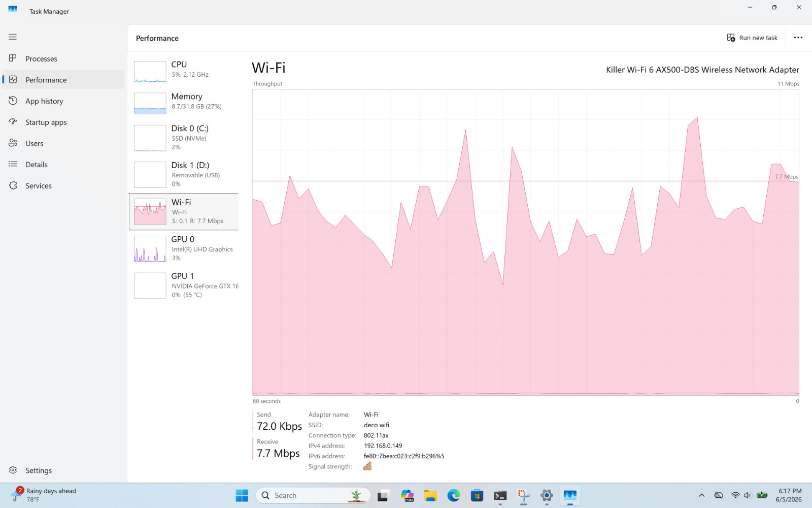Viewport: 812px width, 508px height.
Task: Maximize or restore Task Manager window
Action: [x=774, y=8]
